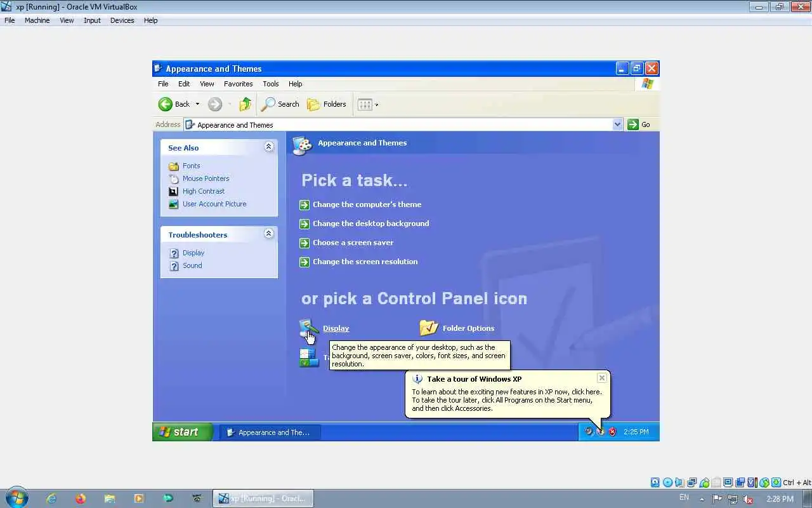The height and width of the screenshot is (508, 812).
Task: Click green arrow beside Choose a screen saver
Action: click(x=304, y=243)
